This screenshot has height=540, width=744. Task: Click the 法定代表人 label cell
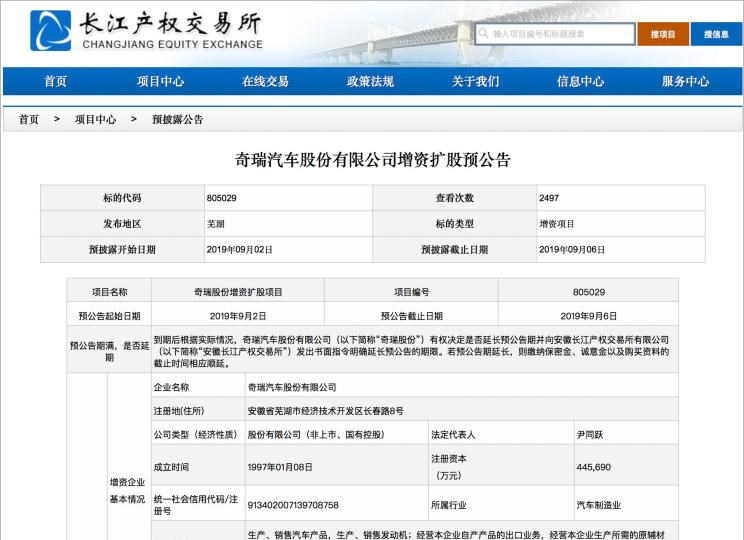click(x=501, y=434)
